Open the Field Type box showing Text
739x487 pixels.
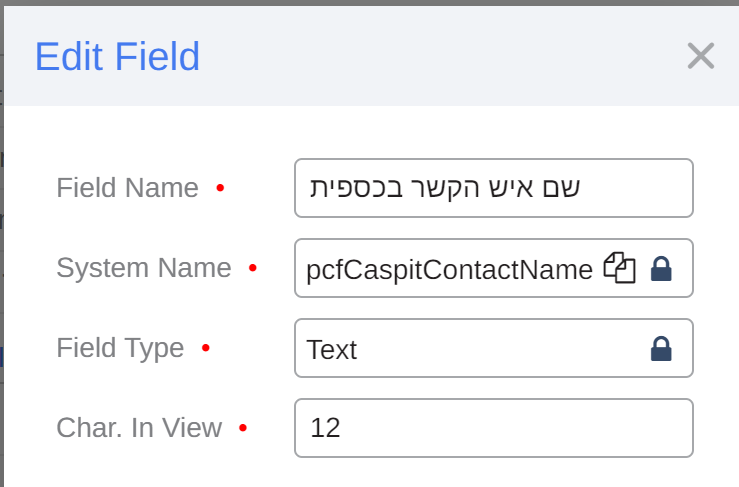tap(470, 348)
